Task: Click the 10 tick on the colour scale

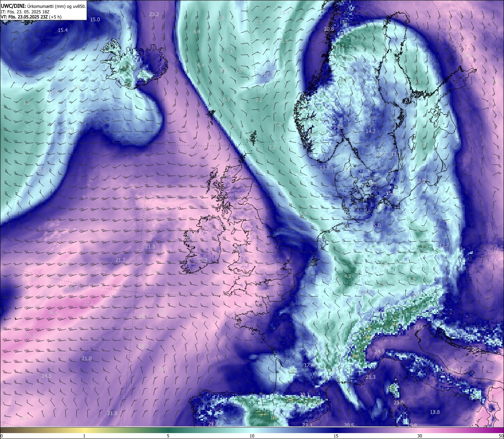Action: [252, 435]
